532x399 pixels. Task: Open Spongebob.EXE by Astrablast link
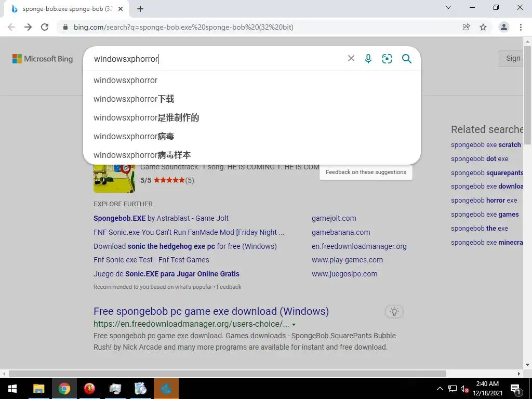[x=161, y=218]
